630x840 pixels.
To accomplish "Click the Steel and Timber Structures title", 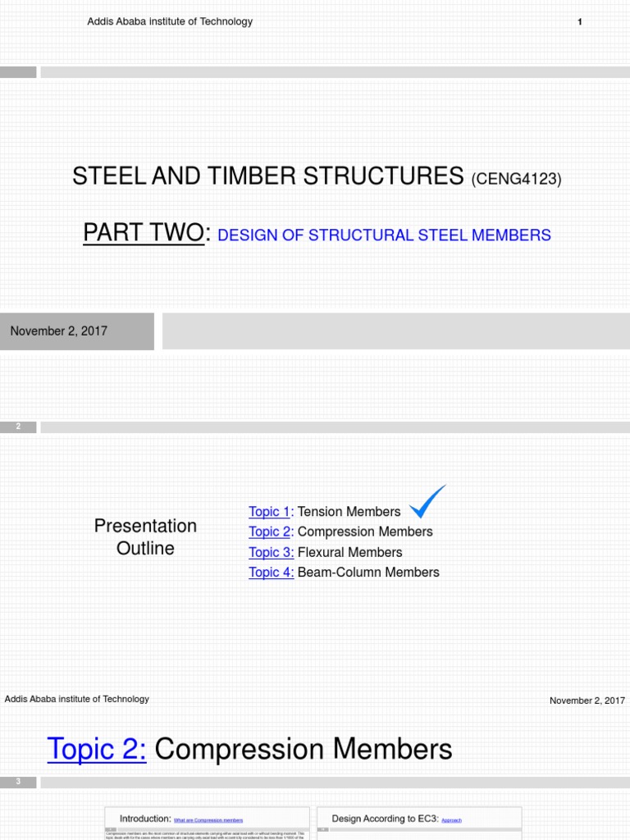I will point(268,176).
